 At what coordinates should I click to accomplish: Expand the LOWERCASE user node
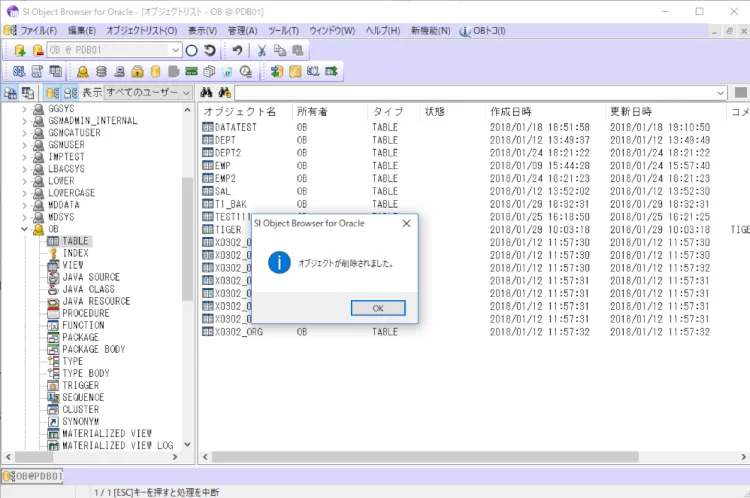(x=24, y=193)
